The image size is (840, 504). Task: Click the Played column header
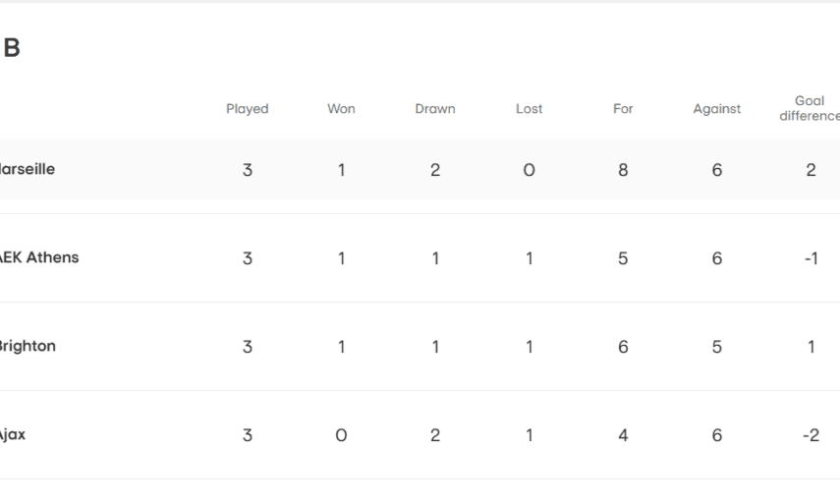tap(247, 109)
